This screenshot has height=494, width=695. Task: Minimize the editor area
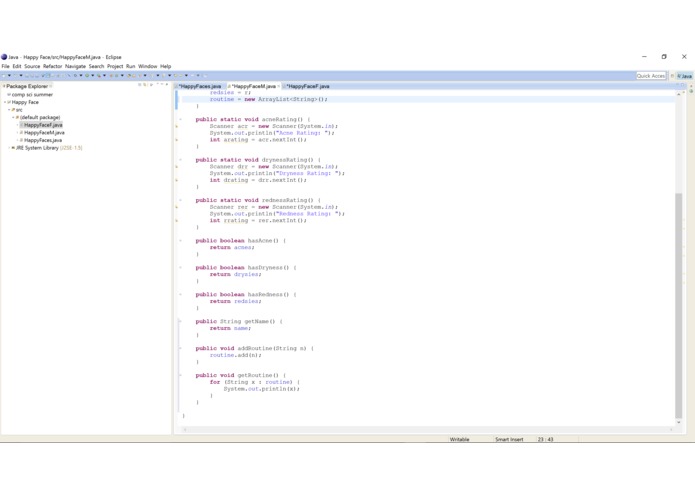[x=678, y=85]
